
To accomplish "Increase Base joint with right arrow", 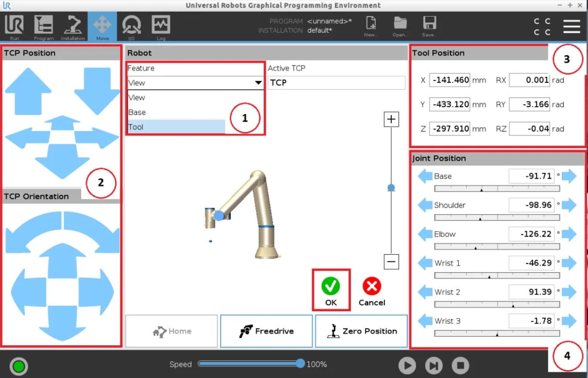I will (569, 177).
